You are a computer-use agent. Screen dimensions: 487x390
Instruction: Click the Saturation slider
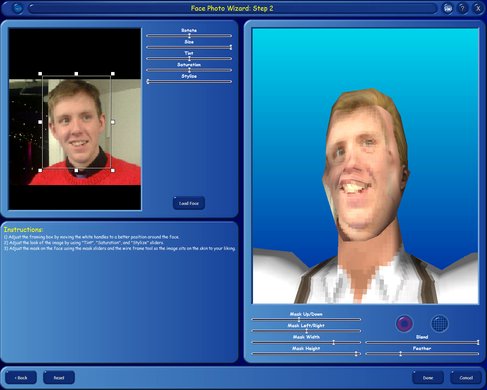189,70
